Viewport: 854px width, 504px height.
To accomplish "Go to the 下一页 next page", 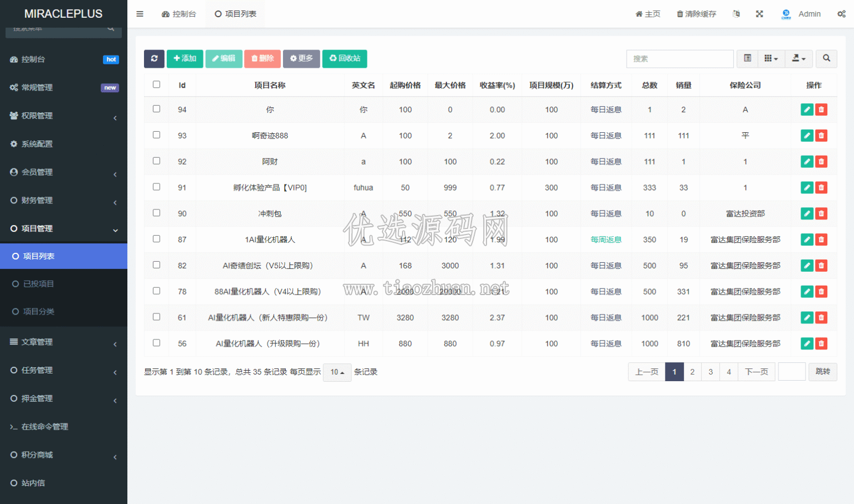I will pos(757,372).
